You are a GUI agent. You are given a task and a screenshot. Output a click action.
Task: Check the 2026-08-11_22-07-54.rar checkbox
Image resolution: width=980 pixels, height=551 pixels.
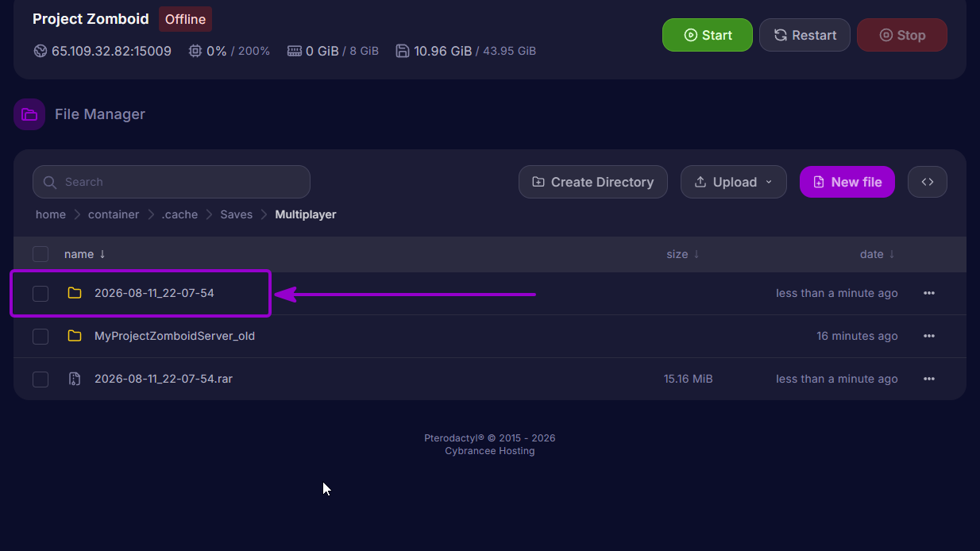coord(41,380)
